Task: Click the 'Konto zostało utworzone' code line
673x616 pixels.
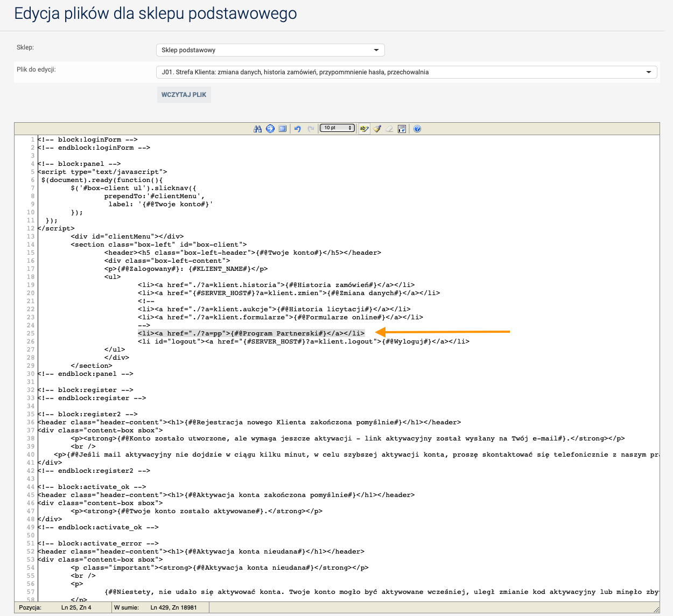Action: coord(348,438)
